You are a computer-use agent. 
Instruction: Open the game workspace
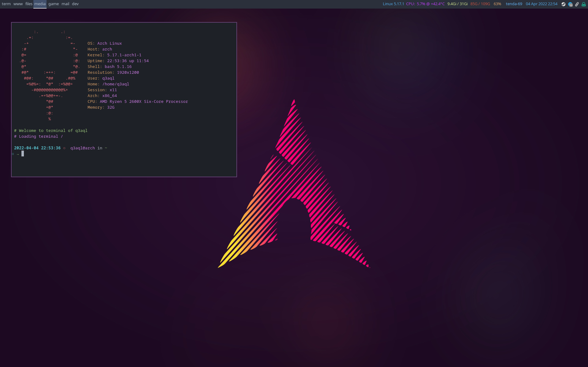coord(54,4)
